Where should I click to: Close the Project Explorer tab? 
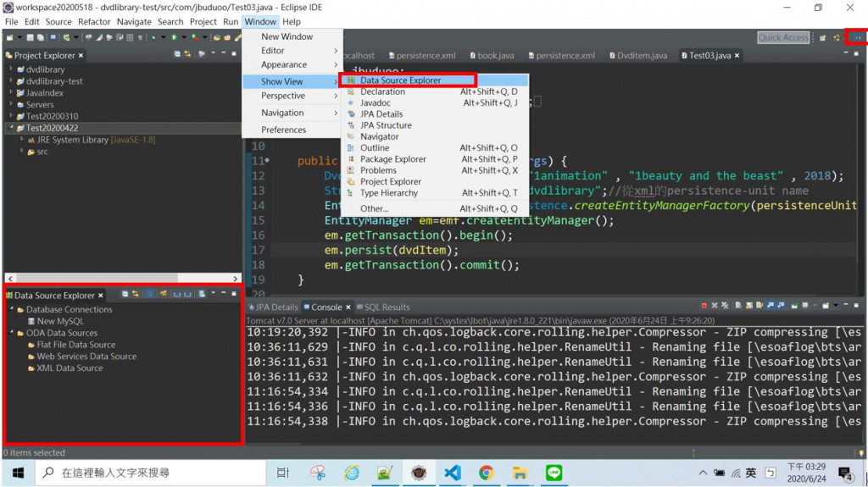click(81, 55)
